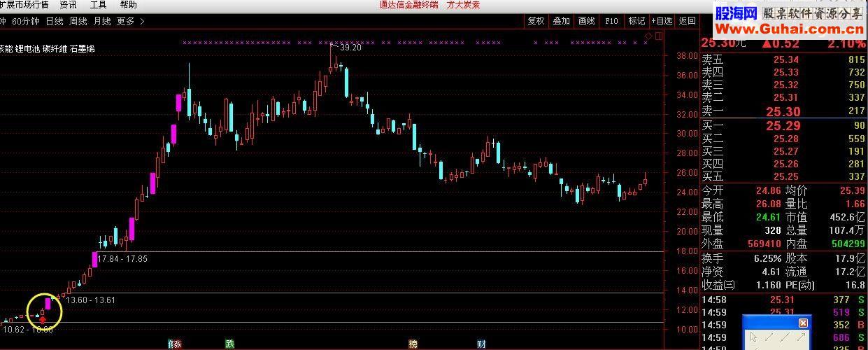868x350 pixels.
Task: Click the 石墨烯 concept tag
Action: point(83,49)
